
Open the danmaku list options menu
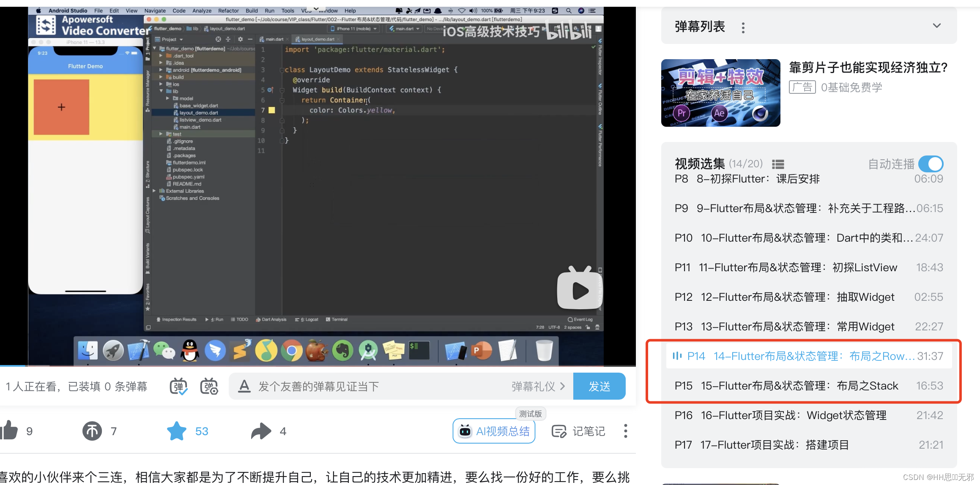pos(743,27)
